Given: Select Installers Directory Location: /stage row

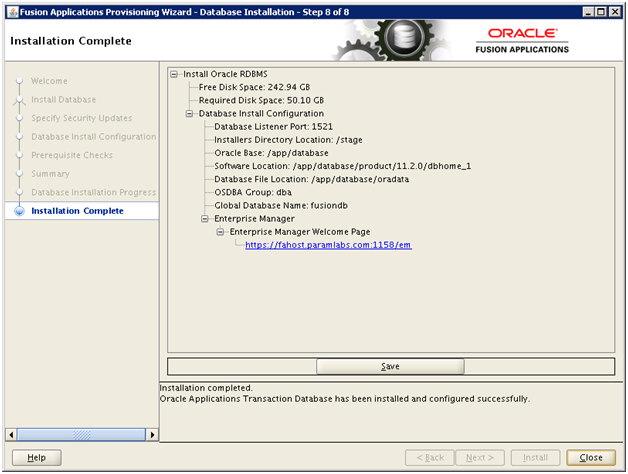Looking at the screenshot, I should click(x=288, y=140).
